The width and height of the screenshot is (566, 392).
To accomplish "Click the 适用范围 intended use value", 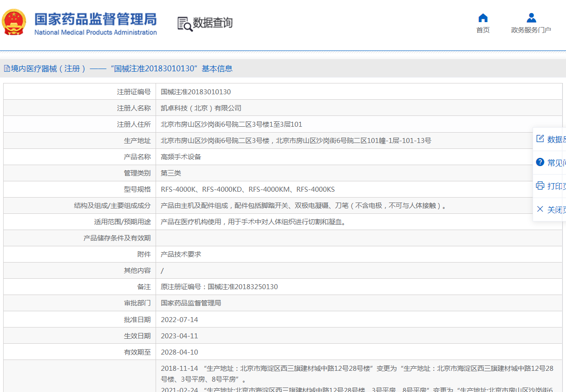I will coord(253,222).
